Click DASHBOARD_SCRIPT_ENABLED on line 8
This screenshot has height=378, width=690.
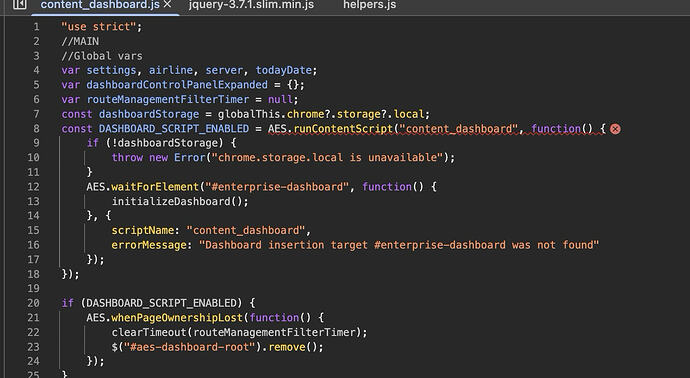click(174, 129)
